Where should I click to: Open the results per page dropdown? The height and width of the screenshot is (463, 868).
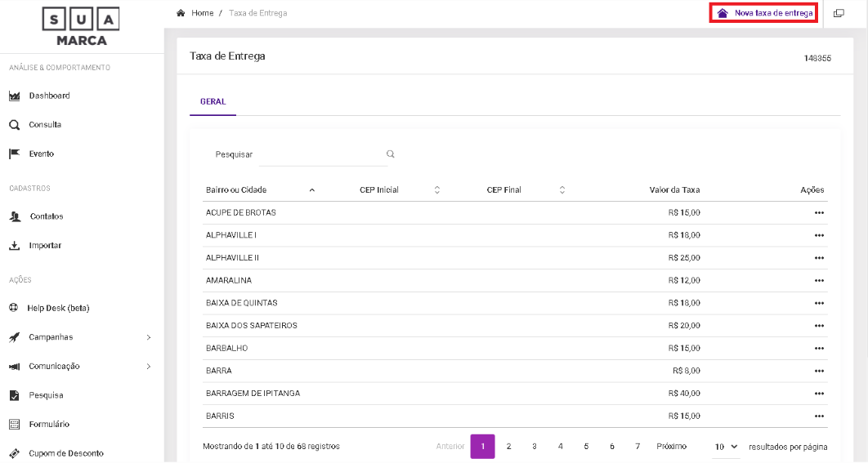click(726, 447)
